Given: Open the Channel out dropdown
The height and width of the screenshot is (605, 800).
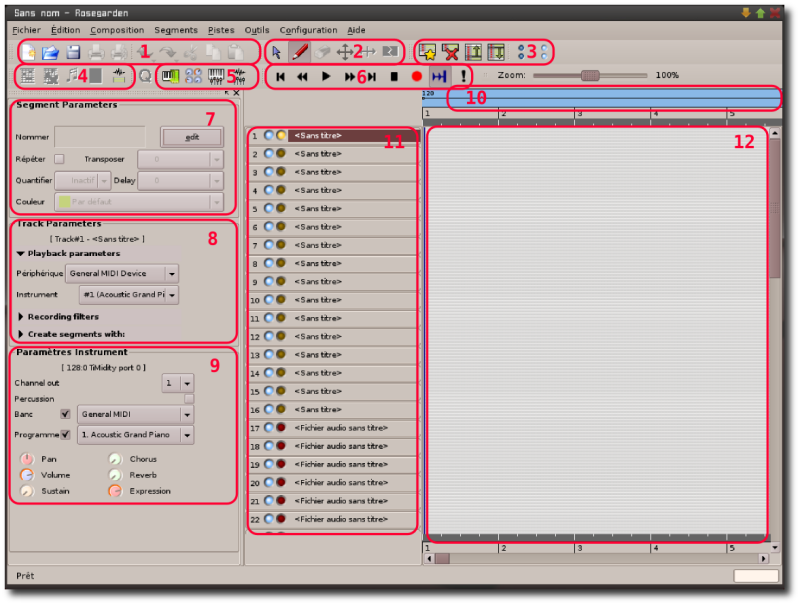Looking at the screenshot, I should (x=178, y=383).
